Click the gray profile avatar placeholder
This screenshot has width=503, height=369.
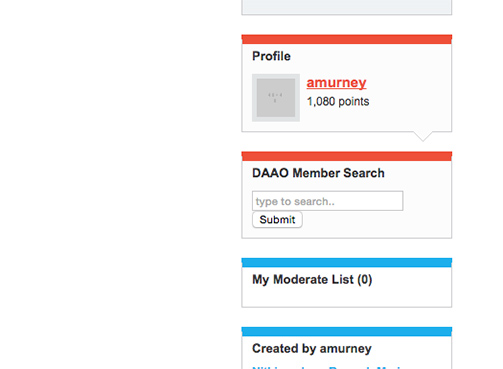276,98
